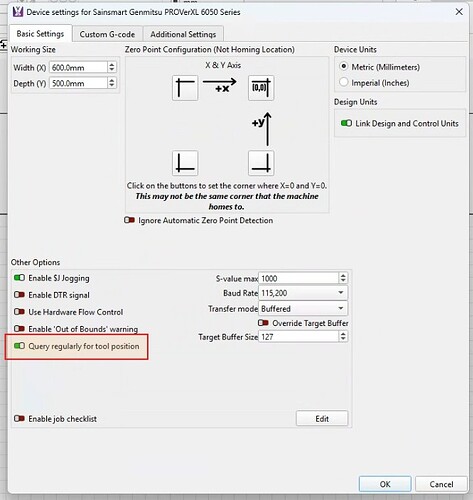
Task: Switch to the Basic Settings tab
Action: (x=40, y=34)
